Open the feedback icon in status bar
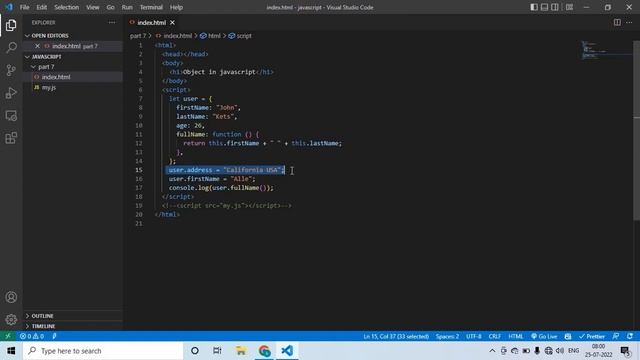The height and width of the screenshot is (360, 640). pyautogui.click(x=616, y=336)
